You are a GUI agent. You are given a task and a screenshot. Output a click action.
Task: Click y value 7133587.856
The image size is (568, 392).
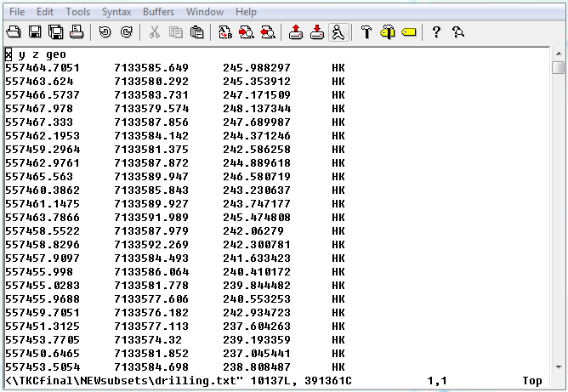click(x=151, y=122)
